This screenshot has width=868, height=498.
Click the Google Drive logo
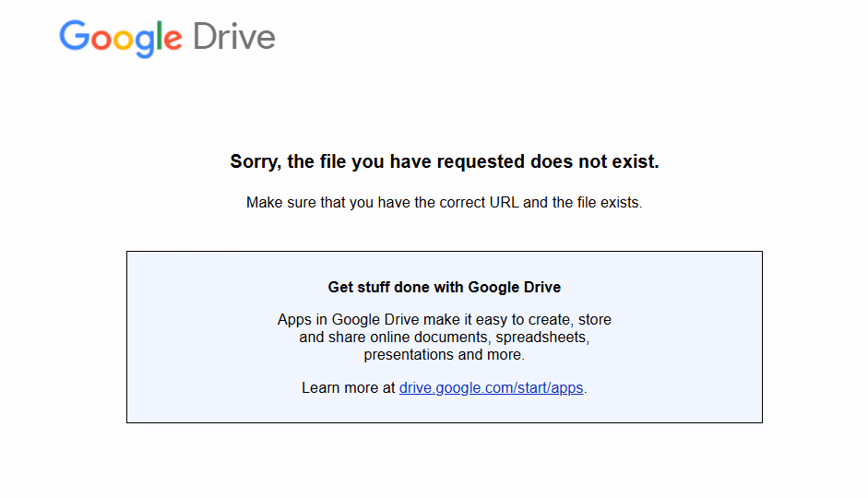167,38
